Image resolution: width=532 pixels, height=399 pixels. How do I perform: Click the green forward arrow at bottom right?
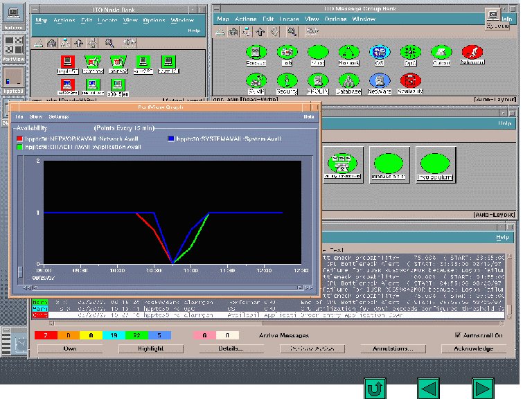(x=483, y=389)
